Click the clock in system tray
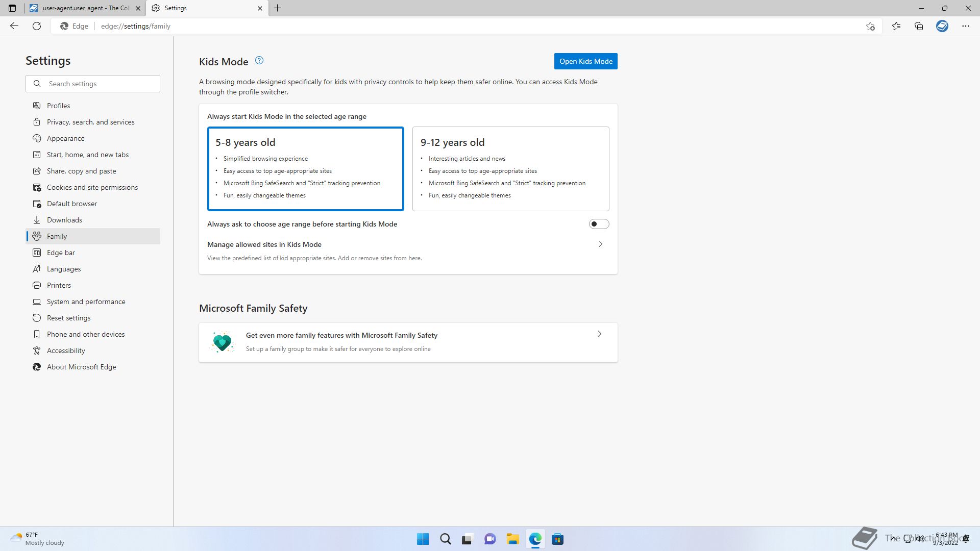The width and height of the screenshot is (980, 551). tap(946, 539)
